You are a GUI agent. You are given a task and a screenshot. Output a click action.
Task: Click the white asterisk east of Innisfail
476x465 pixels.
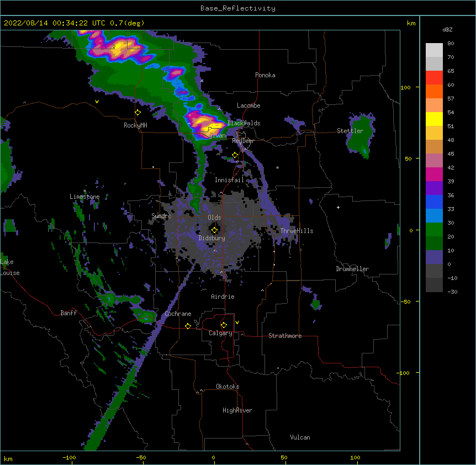277,167
